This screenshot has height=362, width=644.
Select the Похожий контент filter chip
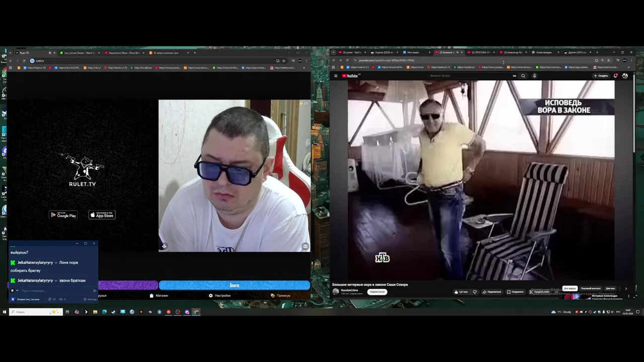(x=591, y=289)
